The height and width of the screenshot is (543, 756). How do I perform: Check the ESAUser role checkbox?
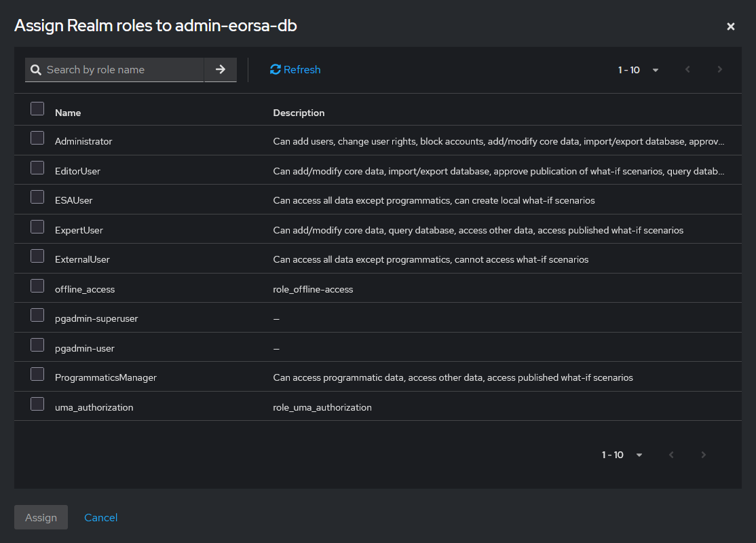point(37,198)
